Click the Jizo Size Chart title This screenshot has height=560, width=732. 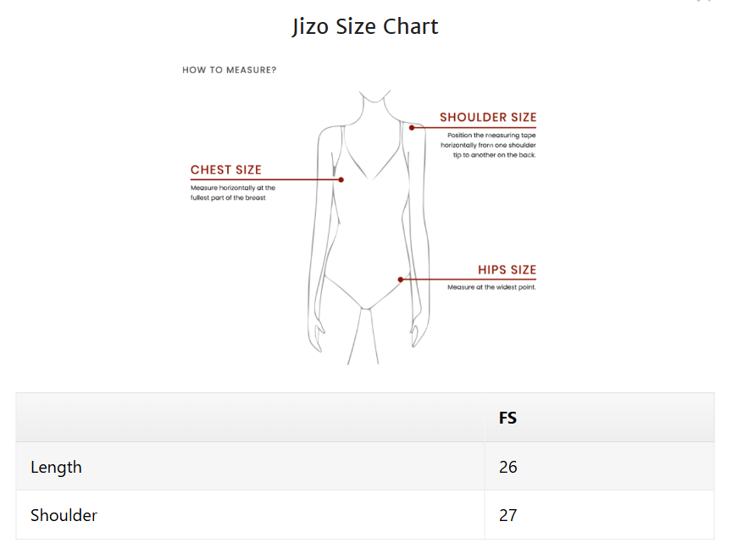pos(365,26)
